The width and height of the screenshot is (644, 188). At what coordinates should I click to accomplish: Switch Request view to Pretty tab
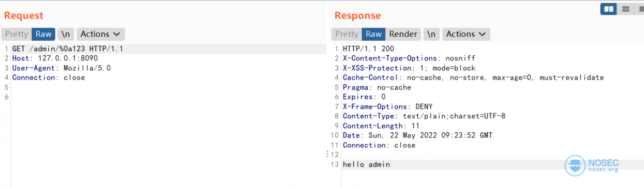click(16, 34)
